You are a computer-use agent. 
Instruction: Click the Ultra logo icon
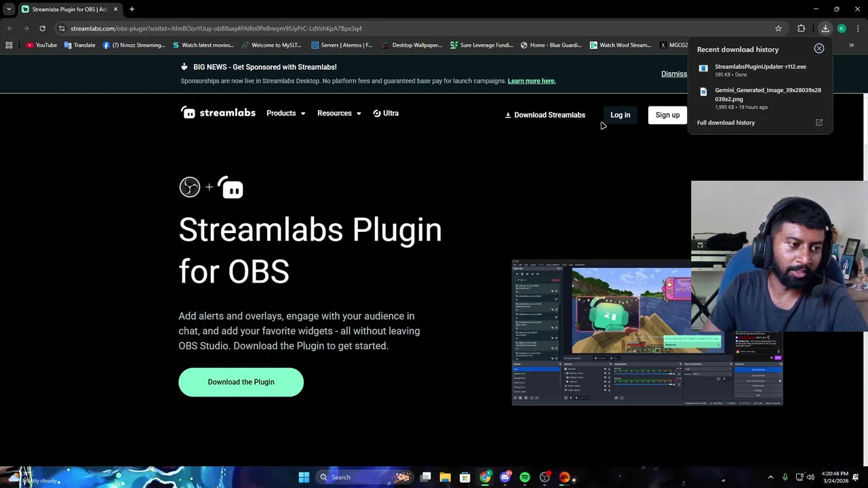click(377, 113)
